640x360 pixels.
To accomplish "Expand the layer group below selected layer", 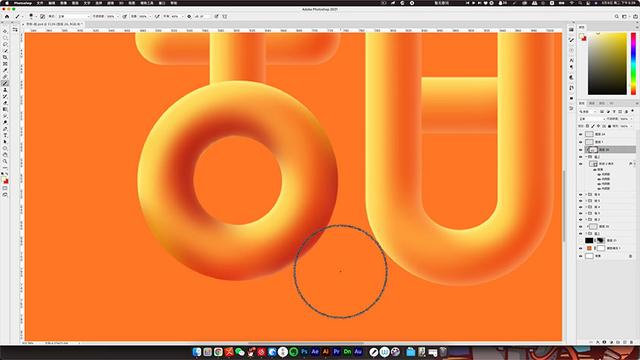I will pos(586,157).
